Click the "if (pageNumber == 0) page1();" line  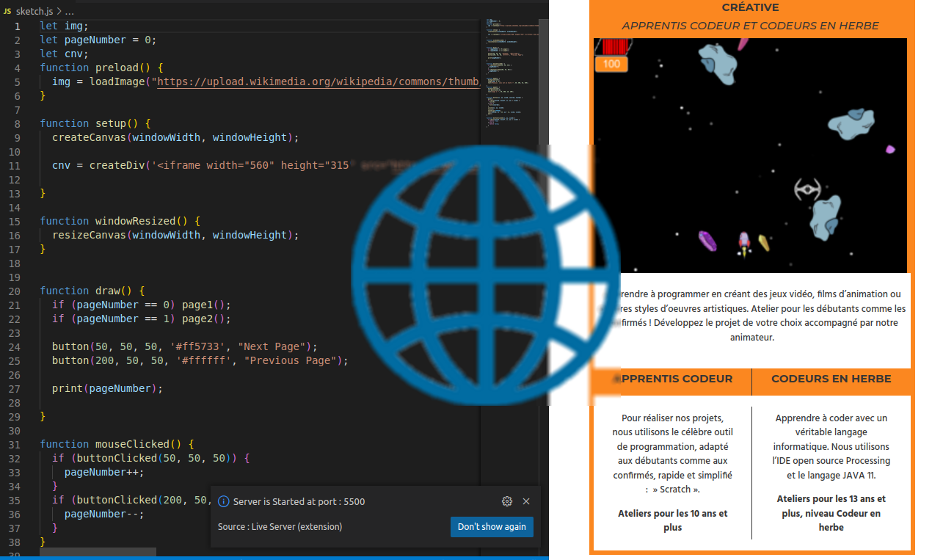point(142,305)
